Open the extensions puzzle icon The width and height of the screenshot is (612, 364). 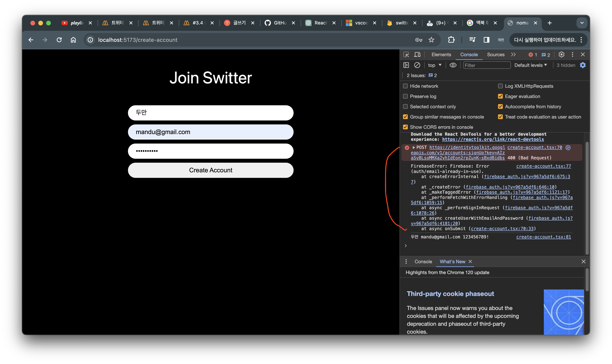pos(451,40)
